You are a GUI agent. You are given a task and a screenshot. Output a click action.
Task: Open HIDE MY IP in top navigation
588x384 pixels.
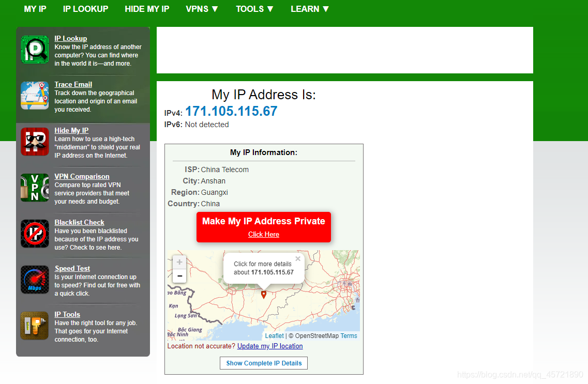point(147,9)
